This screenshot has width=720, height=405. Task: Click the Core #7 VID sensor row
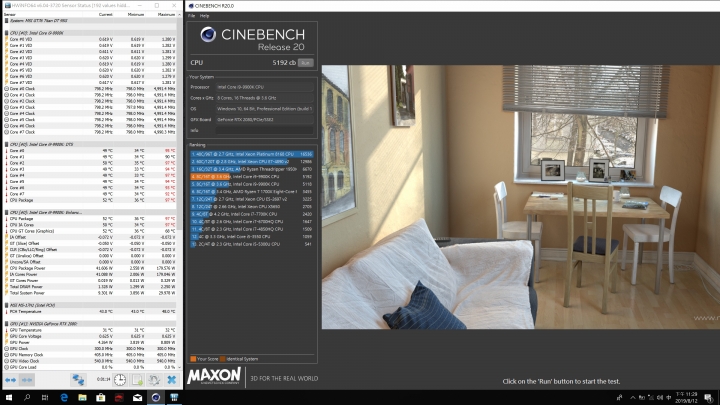pyautogui.click(x=90, y=83)
